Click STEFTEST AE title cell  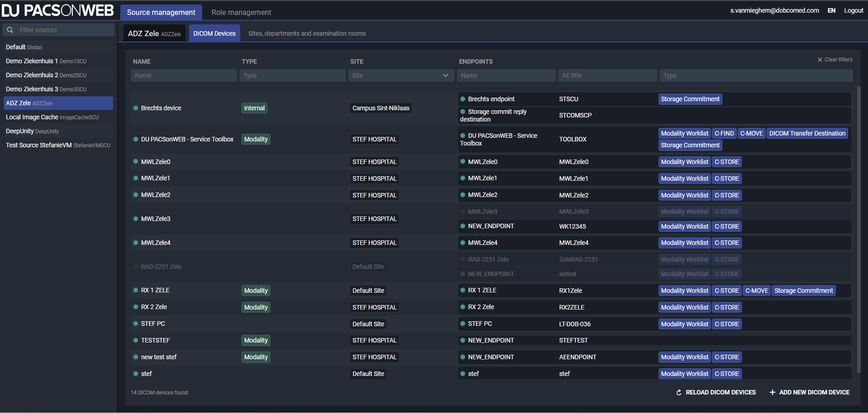coord(574,340)
